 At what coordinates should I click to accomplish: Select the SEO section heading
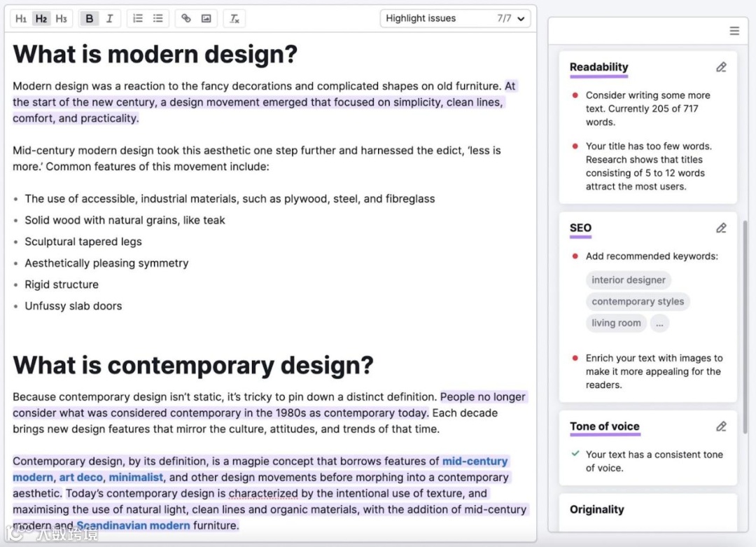(x=580, y=228)
